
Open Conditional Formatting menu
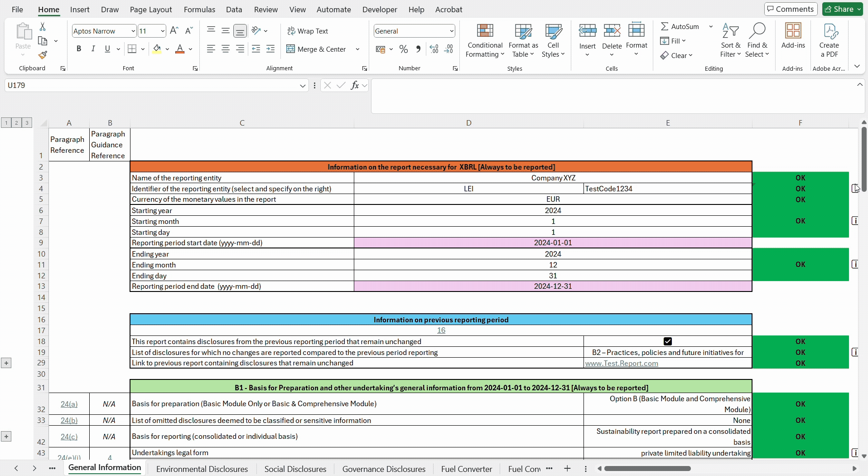point(485,41)
